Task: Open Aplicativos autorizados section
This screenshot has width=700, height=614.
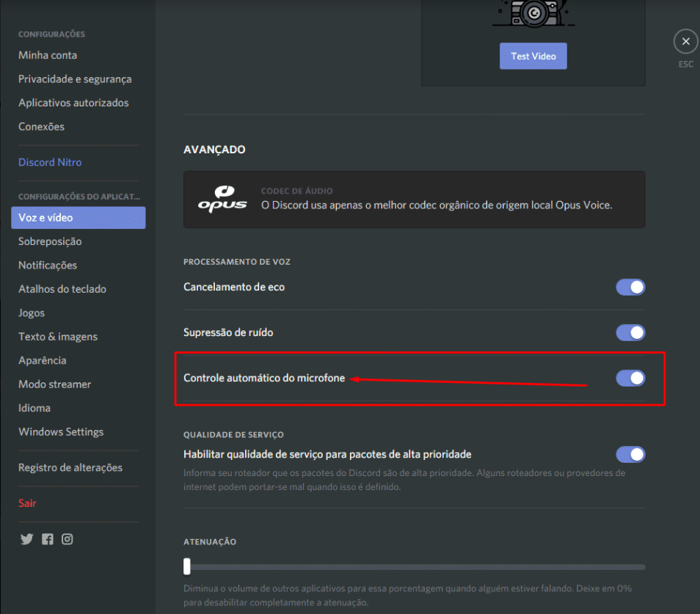Action: (x=73, y=103)
